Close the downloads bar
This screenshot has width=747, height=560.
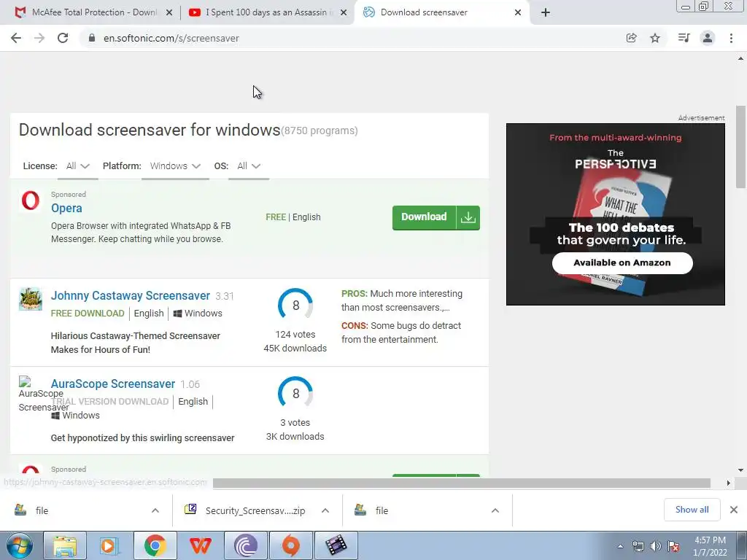click(x=734, y=510)
